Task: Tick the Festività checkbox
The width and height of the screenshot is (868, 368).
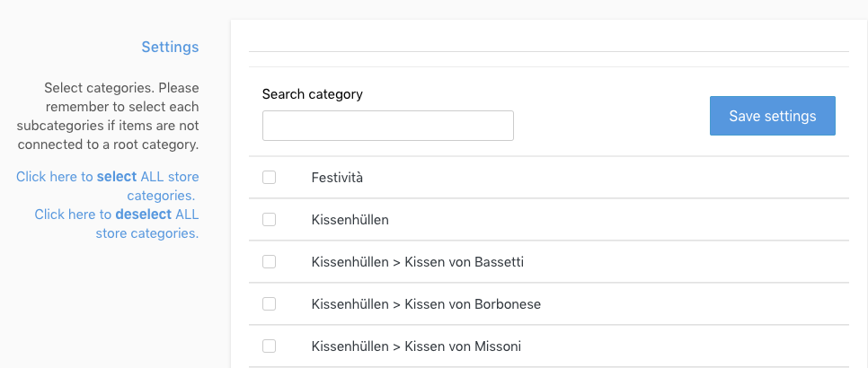Action: pyautogui.click(x=269, y=178)
